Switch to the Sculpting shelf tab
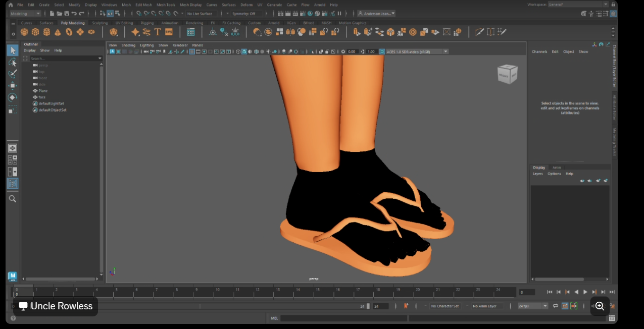This screenshot has width=644, height=329. tap(100, 23)
